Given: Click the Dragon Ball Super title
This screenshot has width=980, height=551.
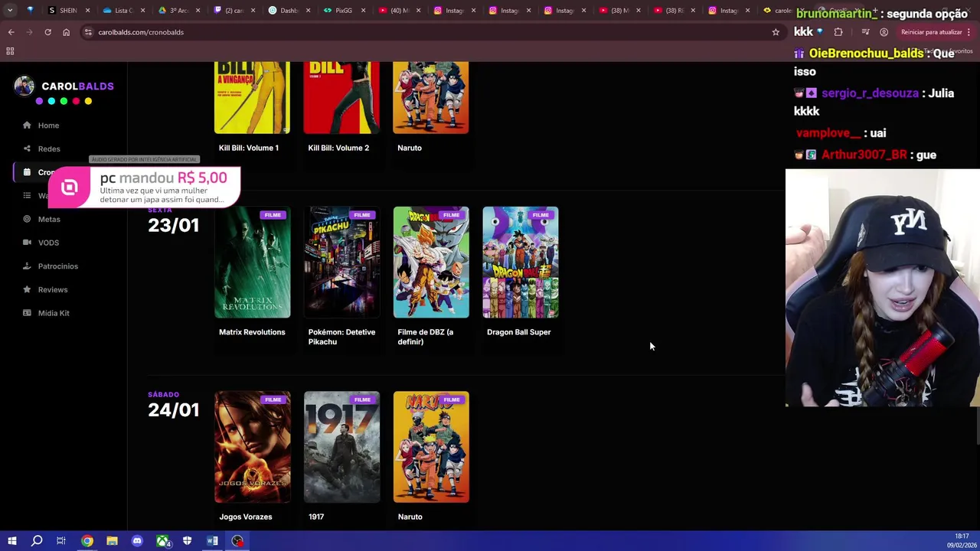Looking at the screenshot, I should 519,332.
